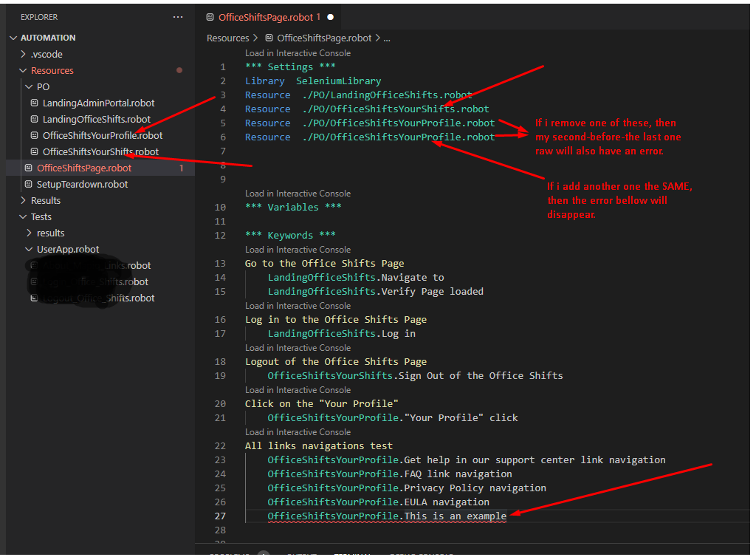Image resolution: width=756 pixels, height=557 pixels.
Task: Click the '*** Variables ***' header
Action: (293, 208)
